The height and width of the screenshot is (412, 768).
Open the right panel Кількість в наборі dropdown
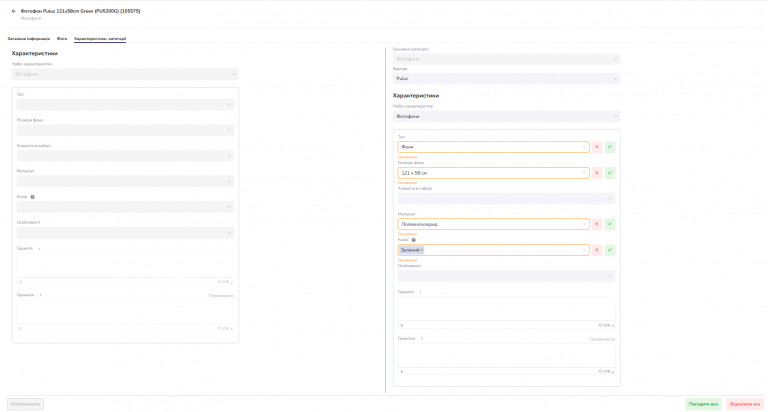506,198
